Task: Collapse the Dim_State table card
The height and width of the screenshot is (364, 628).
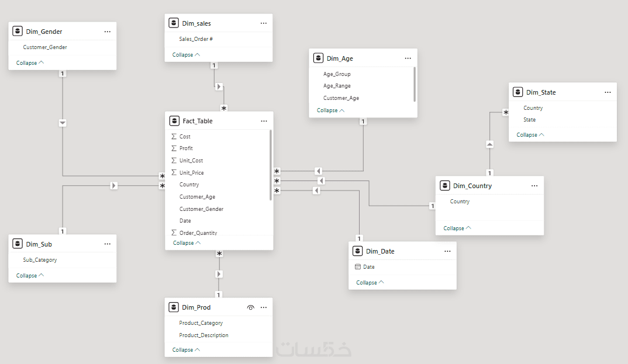Action: point(530,135)
